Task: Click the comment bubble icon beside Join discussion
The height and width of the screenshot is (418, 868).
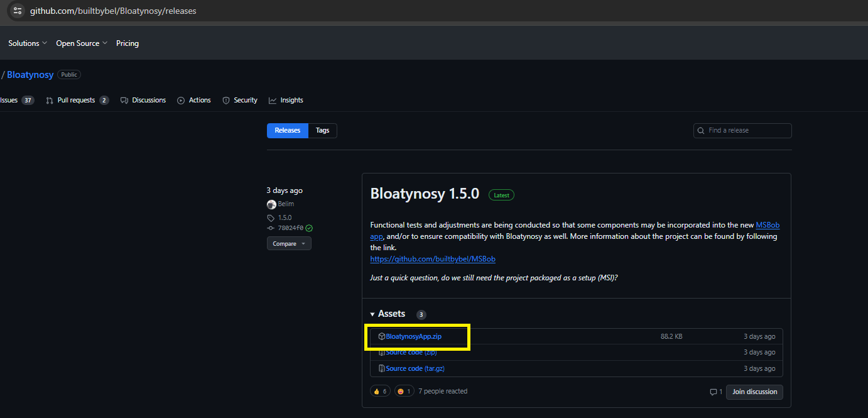Action: pyautogui.click(x=713, y=392)
